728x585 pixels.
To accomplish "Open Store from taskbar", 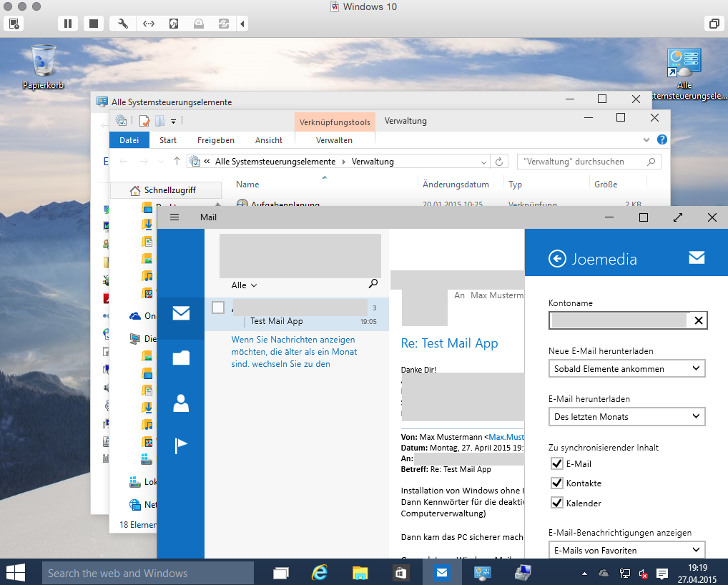I will 400,573.
